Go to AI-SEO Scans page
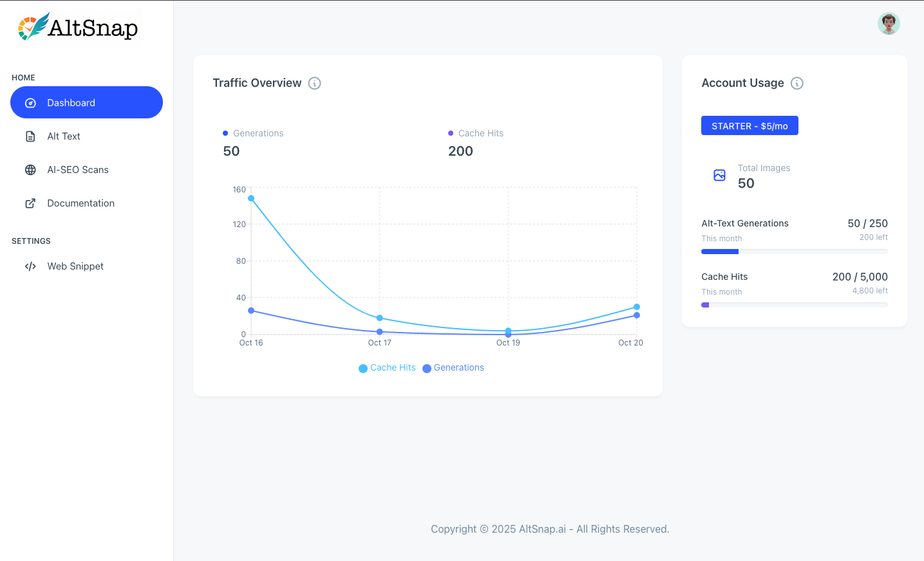Screen dimensions: 924x561 pyautogui.click(x=78, y=170)
